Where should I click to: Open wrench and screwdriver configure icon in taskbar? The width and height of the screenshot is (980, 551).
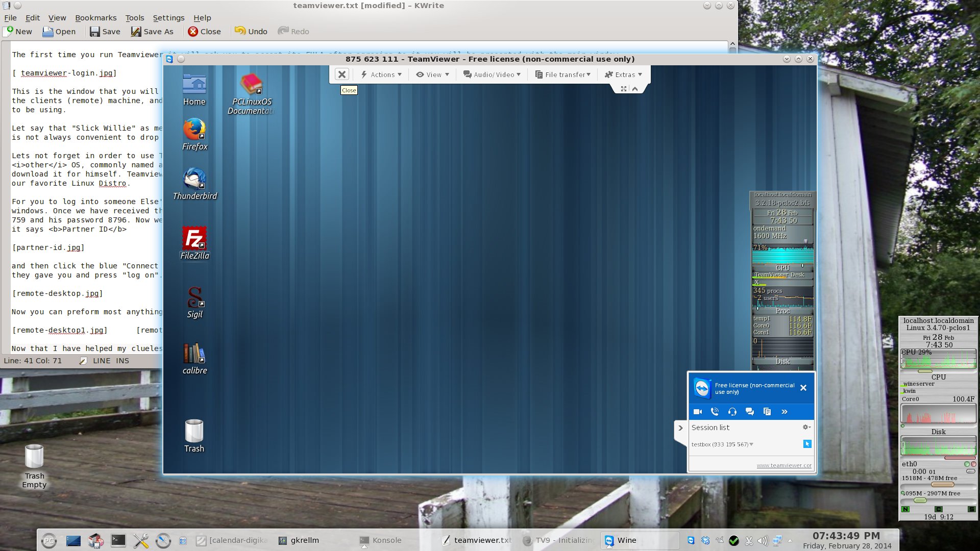click(x=141, y=540)
